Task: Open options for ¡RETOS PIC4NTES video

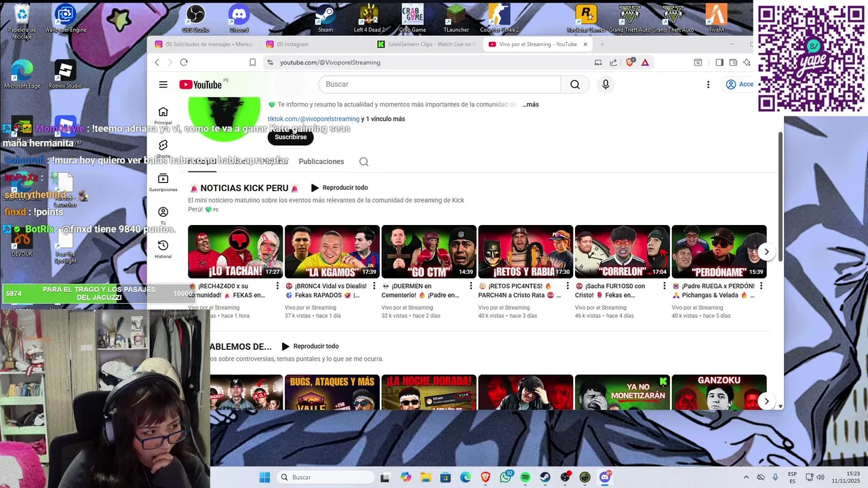Action: pyautogui.click(x=568, y=286)
